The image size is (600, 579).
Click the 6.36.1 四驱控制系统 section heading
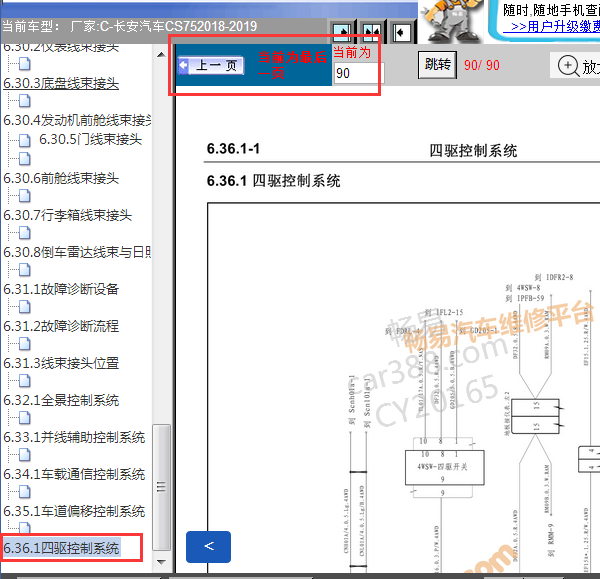[x=273, y=181]
